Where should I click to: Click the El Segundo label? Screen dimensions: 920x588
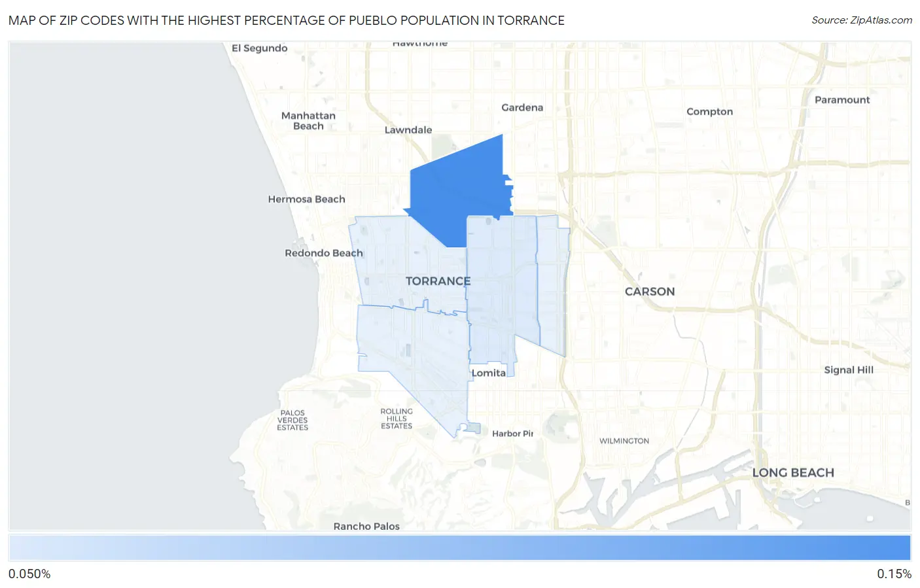point(260,48)
